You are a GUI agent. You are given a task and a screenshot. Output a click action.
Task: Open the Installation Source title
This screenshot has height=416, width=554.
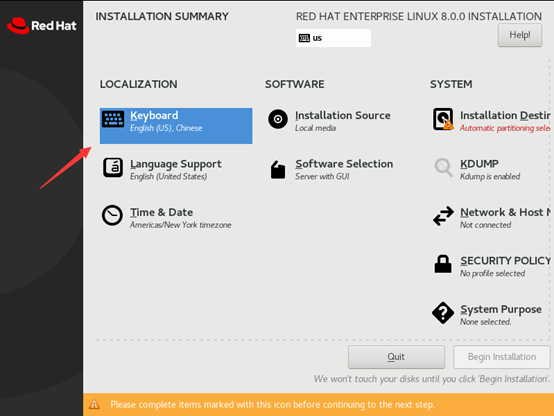(343, 116)
